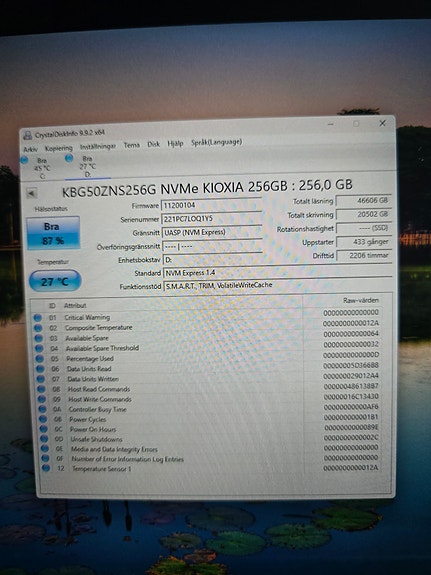The width and height of the screenshot is (431, 575).
Task: Click the serial number field 221PC7LOQ1Y5
Action: tap(211, 219)
